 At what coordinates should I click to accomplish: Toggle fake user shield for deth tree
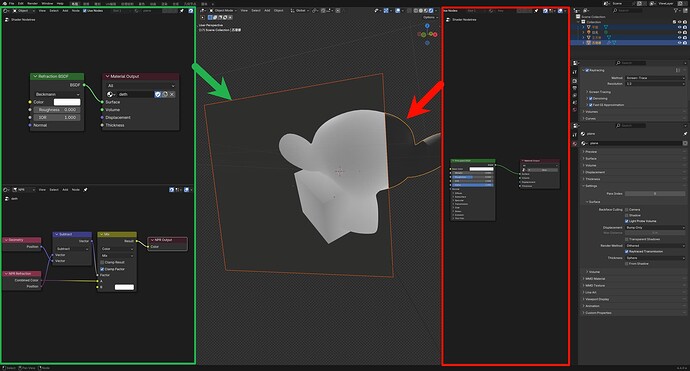[158, 94]
